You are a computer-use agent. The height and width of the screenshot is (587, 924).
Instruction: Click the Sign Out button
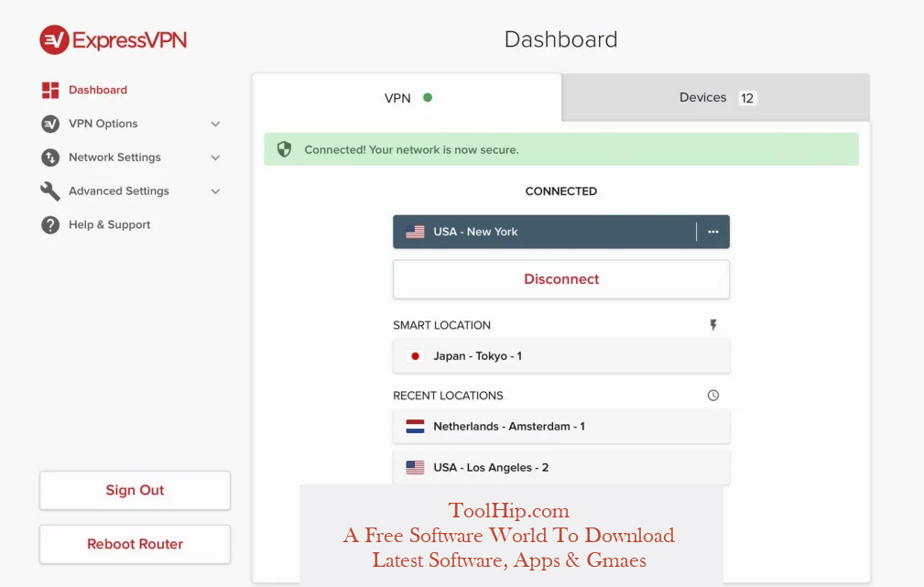tap(135, 490)
